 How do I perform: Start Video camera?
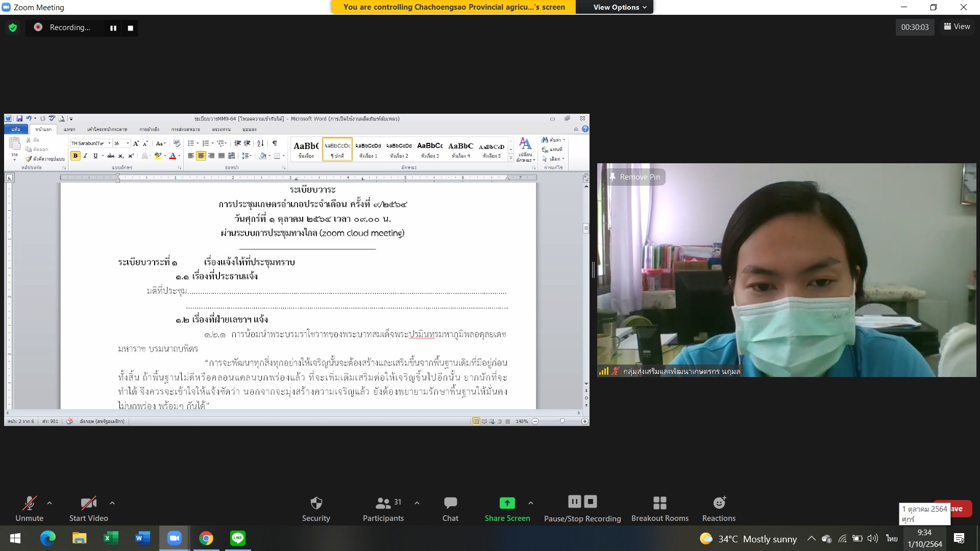pos(88,503)
